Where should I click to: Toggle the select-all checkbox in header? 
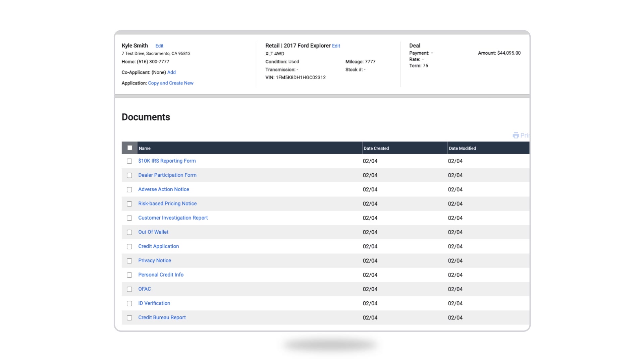click(x=130, y=148)
